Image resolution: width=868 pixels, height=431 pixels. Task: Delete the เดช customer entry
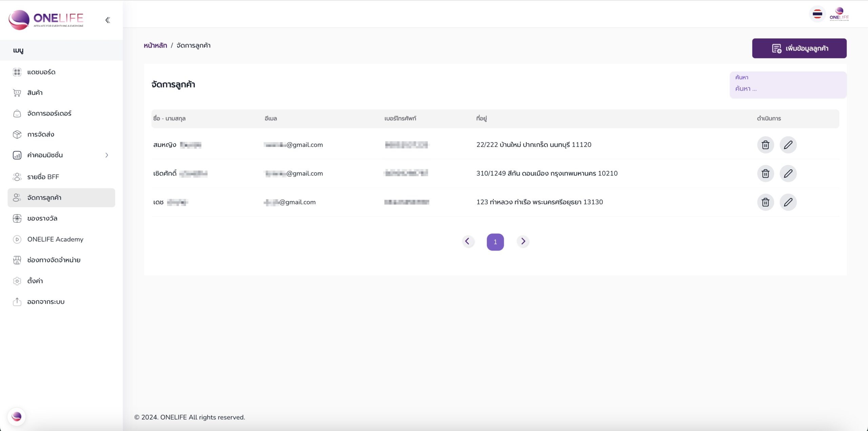coord(765,202)
